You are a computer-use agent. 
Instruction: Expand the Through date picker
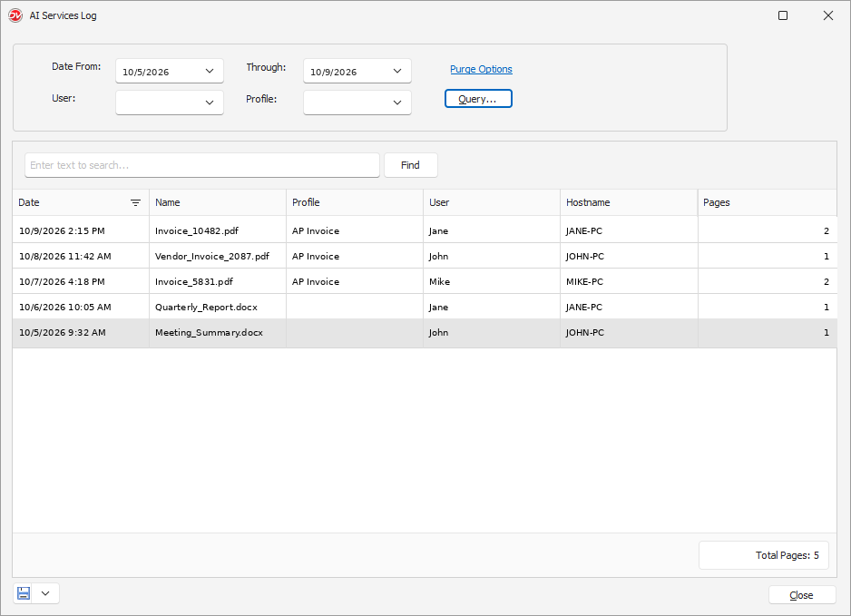pos(397,71)
